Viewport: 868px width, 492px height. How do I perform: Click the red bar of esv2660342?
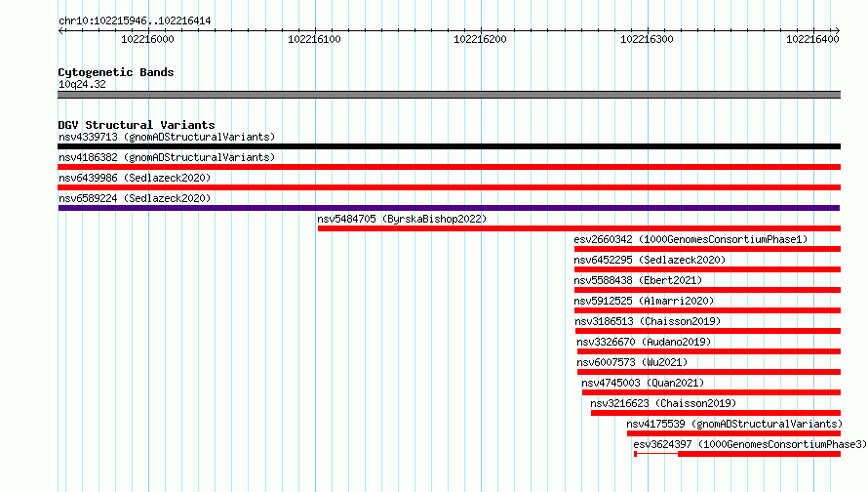point(707,249)
